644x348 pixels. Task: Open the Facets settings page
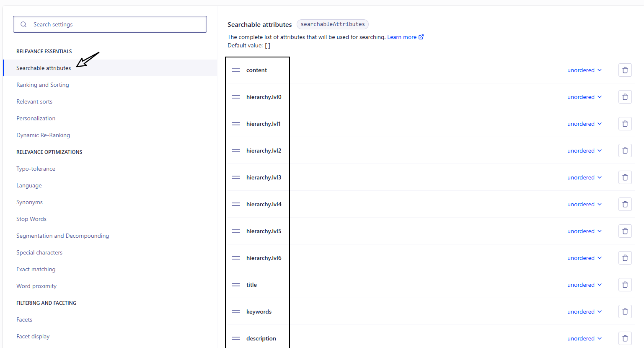coord(24,319)
